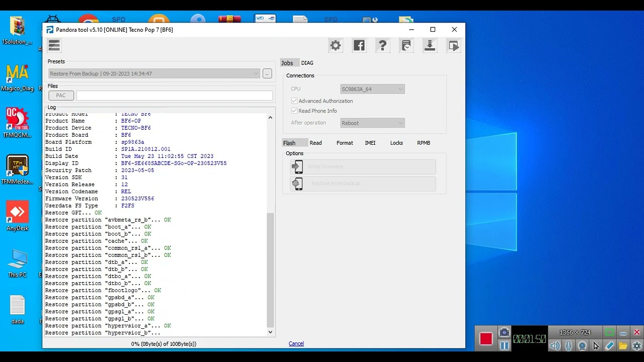Open the Pandora hamburger menu

coord(54,46)
